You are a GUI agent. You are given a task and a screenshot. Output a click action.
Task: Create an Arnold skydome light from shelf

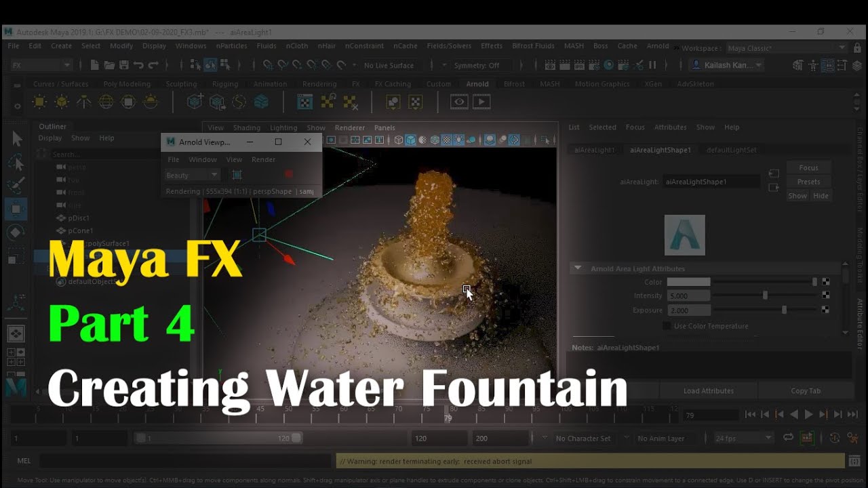pyautogui.click(x=106, y=102)
